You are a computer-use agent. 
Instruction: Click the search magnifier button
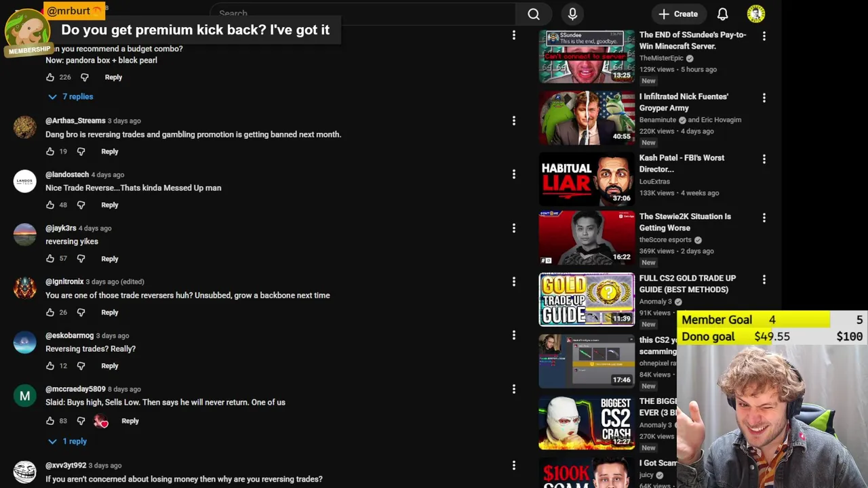(534, 14)
